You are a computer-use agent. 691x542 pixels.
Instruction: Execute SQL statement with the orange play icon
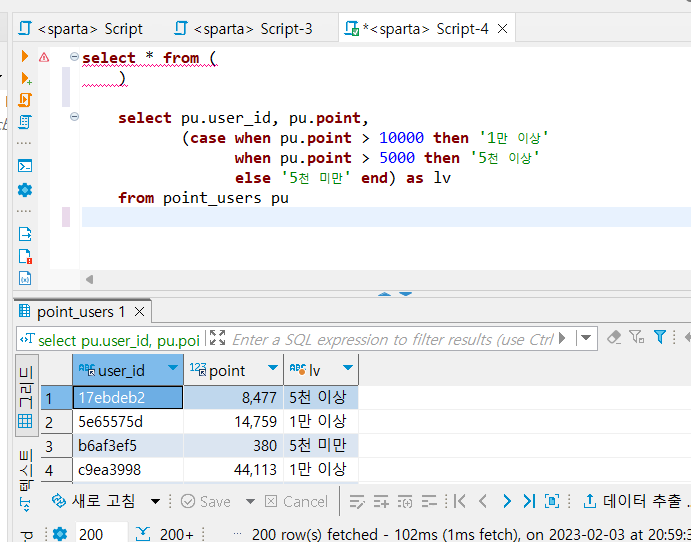[x=25, y=56]
